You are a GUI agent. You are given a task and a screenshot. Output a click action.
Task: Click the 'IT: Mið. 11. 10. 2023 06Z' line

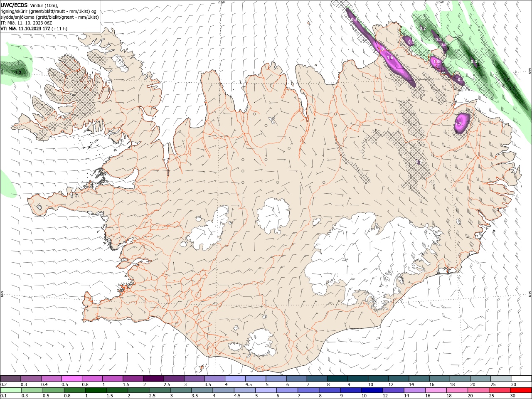point(26,23)
